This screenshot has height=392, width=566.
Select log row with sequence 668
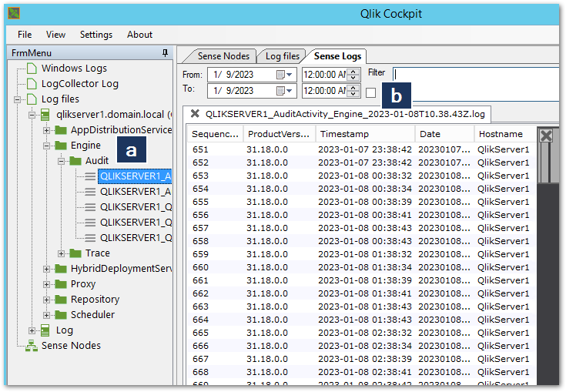[361, 372]
